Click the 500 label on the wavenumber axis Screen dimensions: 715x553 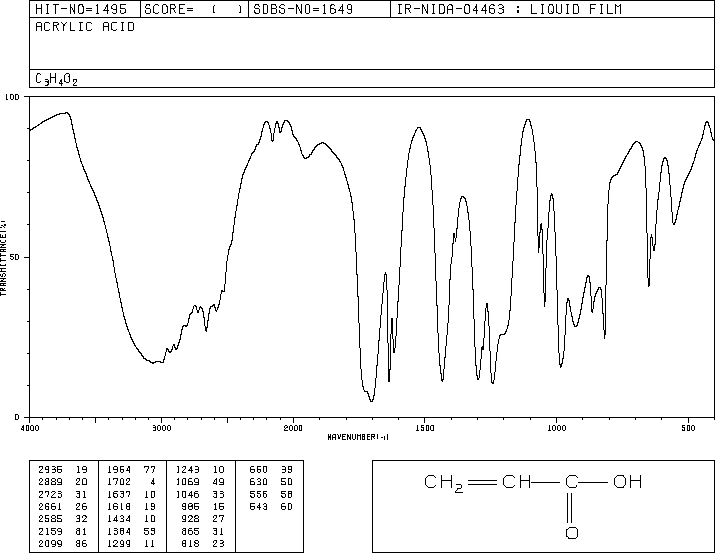pyautogui.click(x=688, y=428)
